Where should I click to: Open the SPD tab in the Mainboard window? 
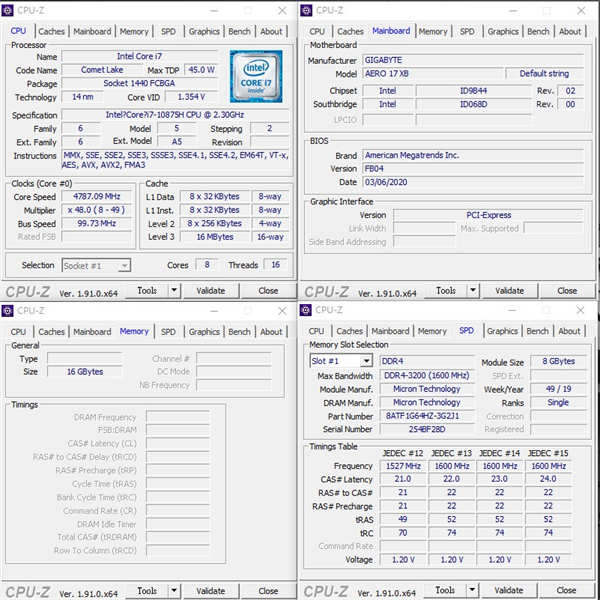click(x=467, y=31)
